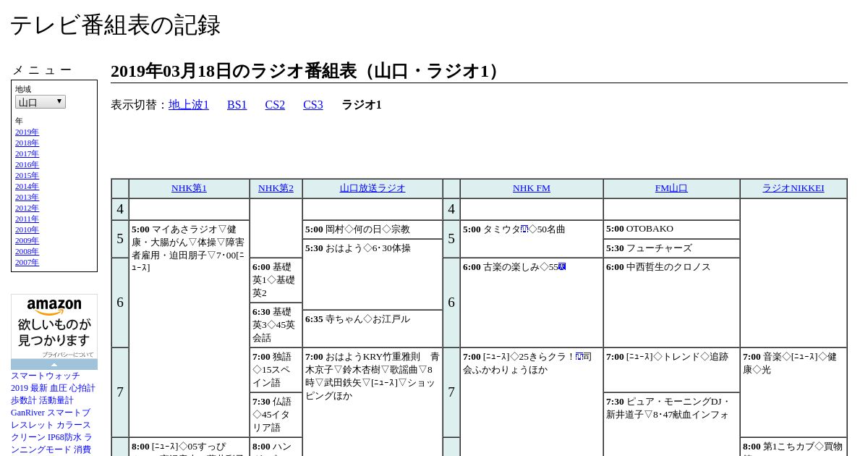Open the 2007年 year link
The image size is (868, 456).
pyautogui.click(x=27, y=263)
